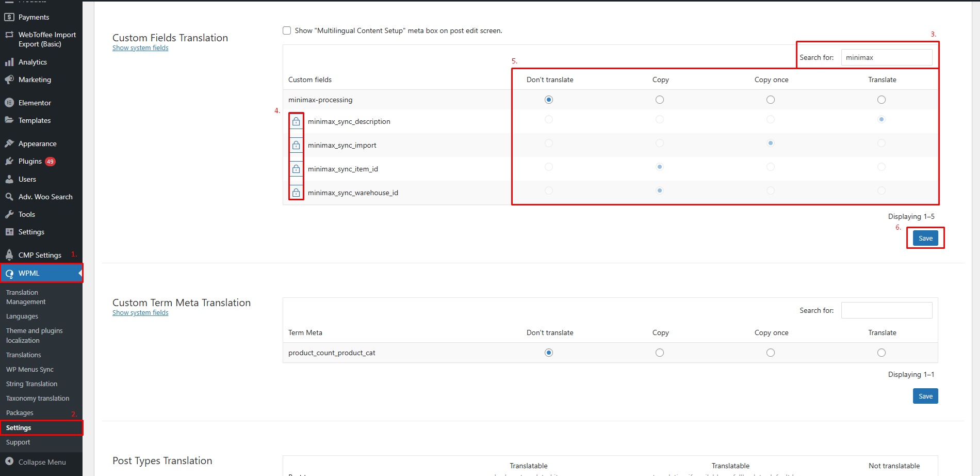Set minimax-processing to Copy once

(x=771, y=100)
